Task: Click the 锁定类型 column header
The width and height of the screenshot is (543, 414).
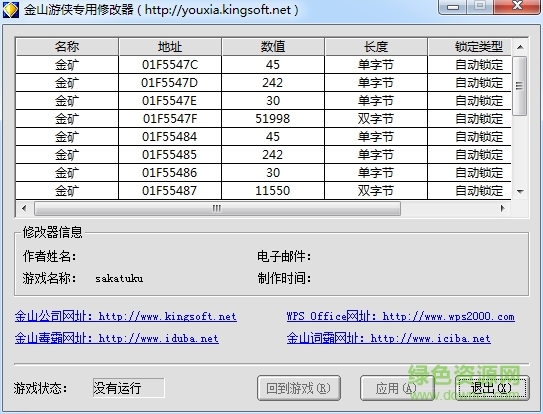Action: 470,47
